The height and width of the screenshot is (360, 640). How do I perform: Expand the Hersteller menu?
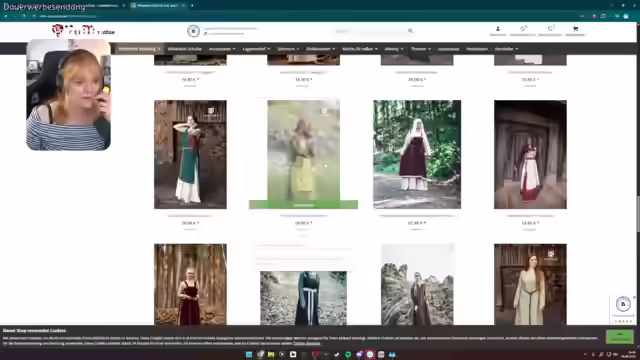tap(506, 49)
